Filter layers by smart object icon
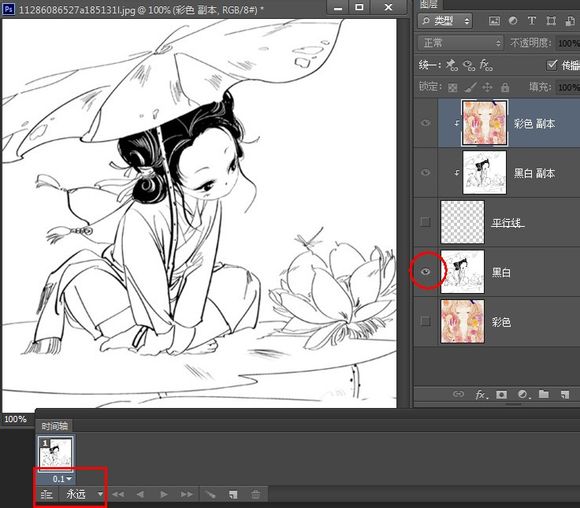This screenshot has width=580, height=508. [570, 21]
